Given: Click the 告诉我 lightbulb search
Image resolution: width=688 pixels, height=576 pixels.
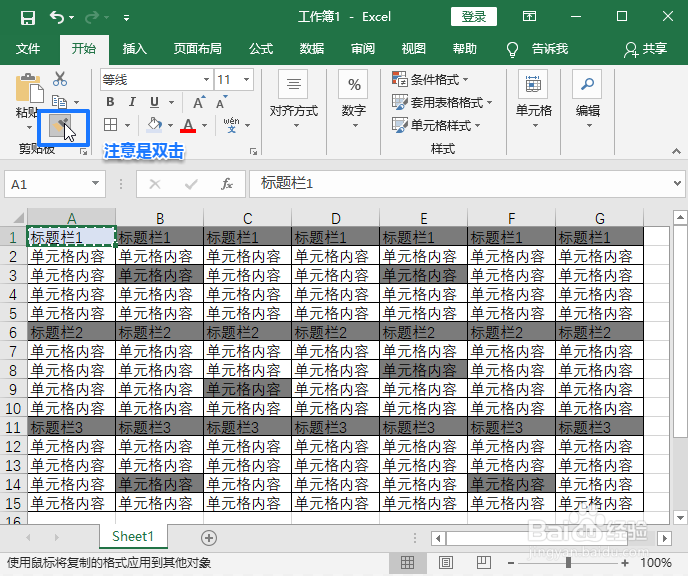Looking at the screenshot, I should click(x=538, y=49).
